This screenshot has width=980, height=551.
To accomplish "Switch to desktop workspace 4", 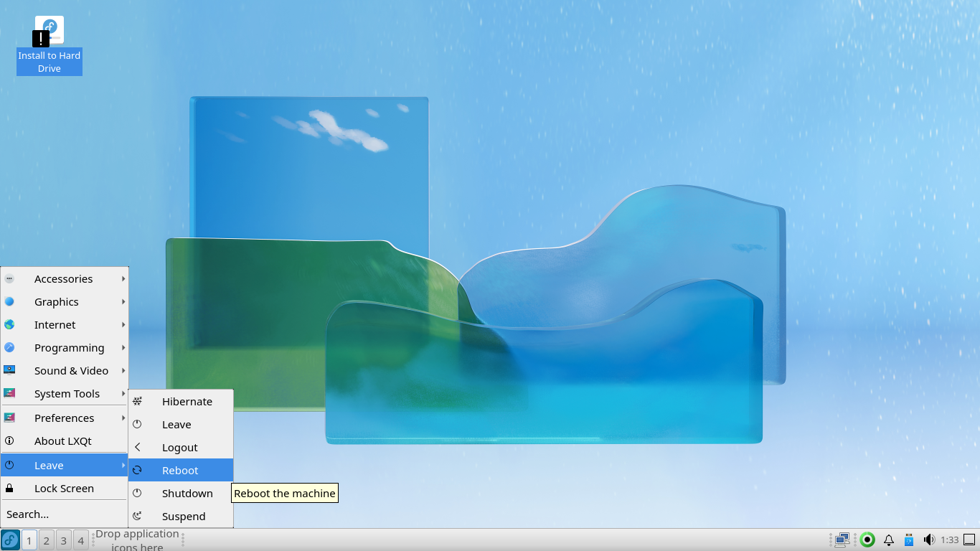I will click(x=81, y=540).
